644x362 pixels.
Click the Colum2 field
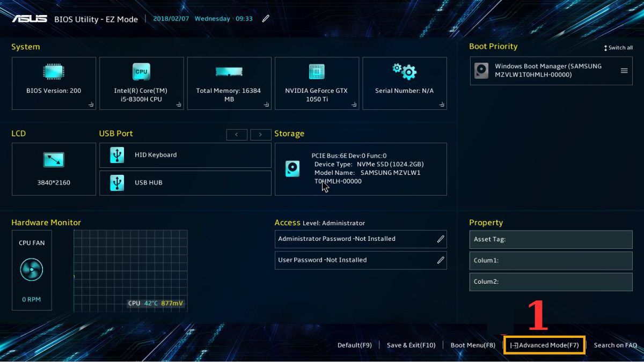point(551,282)
